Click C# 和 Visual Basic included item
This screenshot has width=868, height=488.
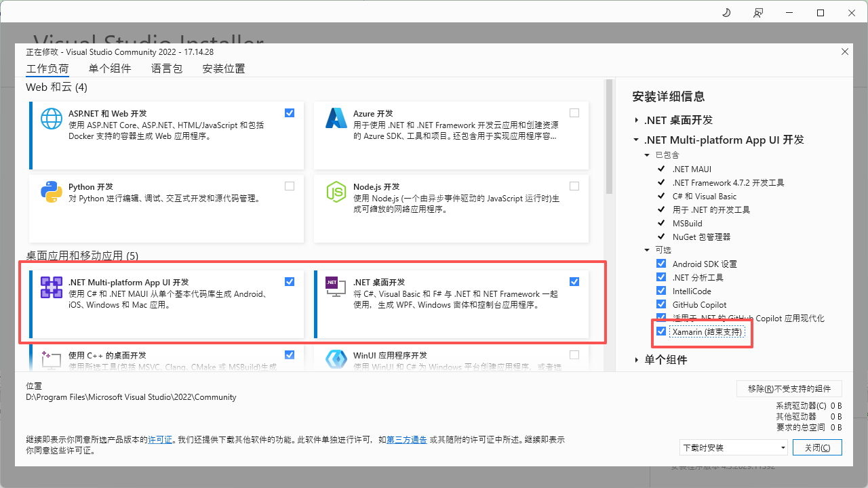705,196
